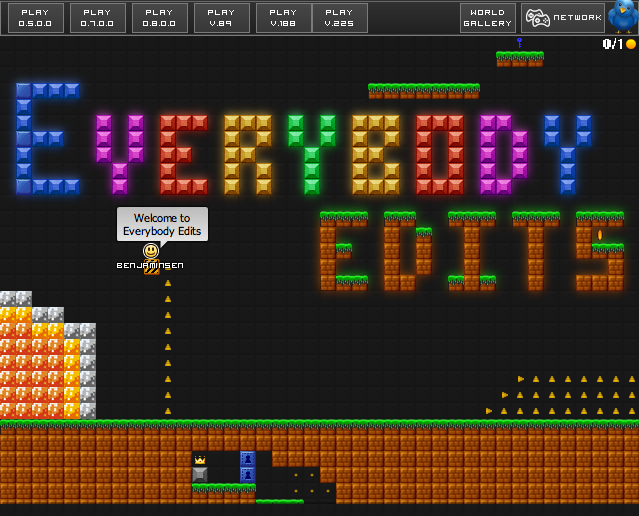Click the gray metal block under the crown
Image resolution: width=639 pixels, height=516 pixels.
200,475
